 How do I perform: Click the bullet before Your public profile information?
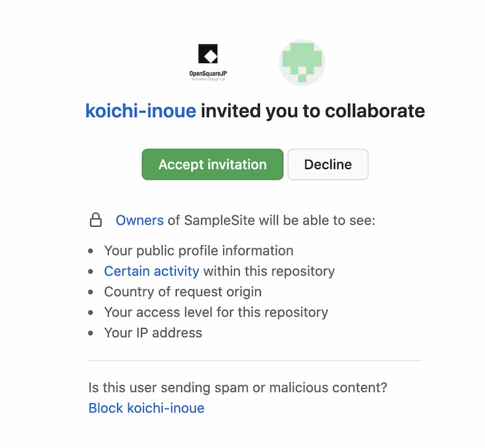click(x=91, y=250)
